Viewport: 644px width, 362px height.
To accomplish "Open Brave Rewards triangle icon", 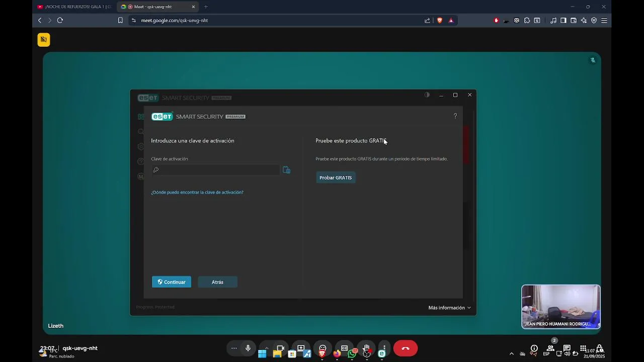I will pos(451,20).
